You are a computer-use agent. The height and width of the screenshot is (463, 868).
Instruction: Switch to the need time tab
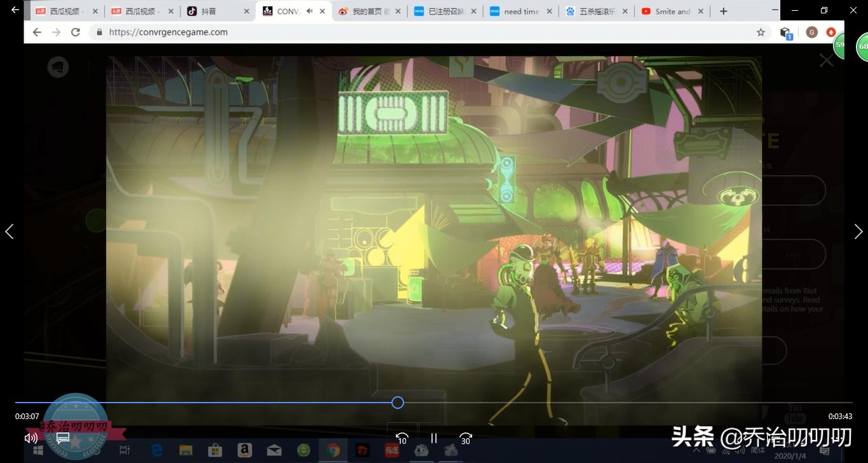click(x=522, y=11)
